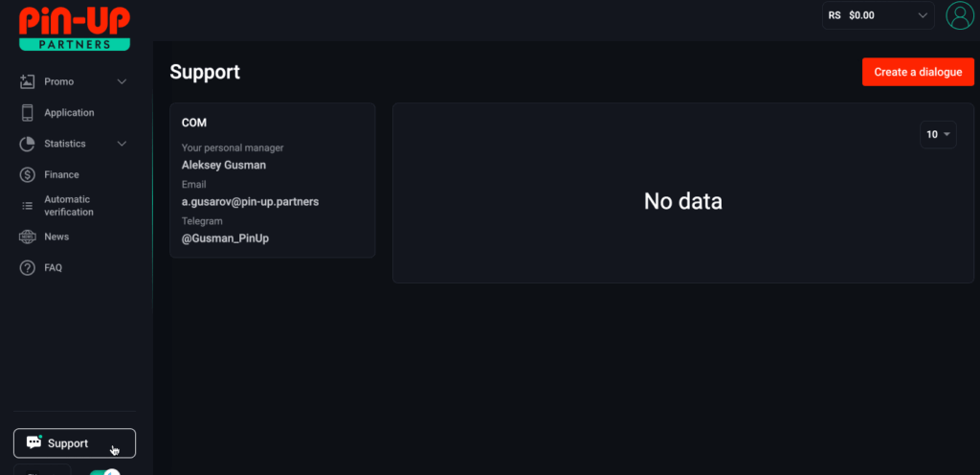Open the rows-per-page dropdown showing 10
The image size is (980, 475).
[938, 135]
